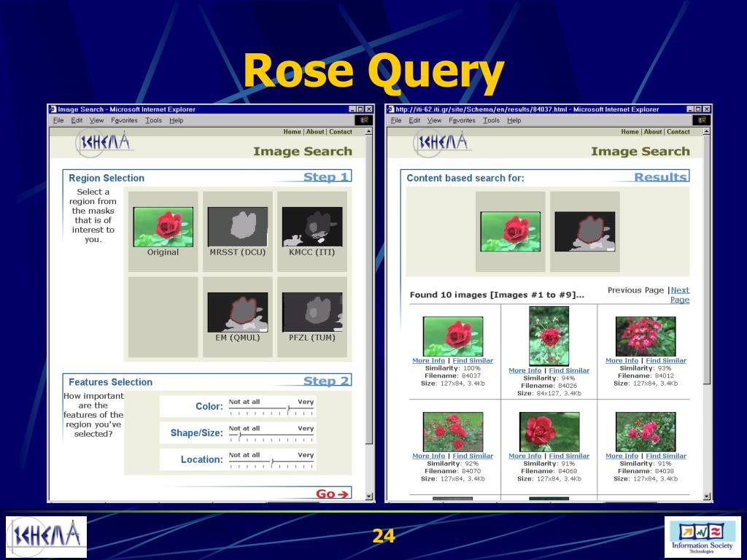This screenshot has height=560, width=747.
Task: Click scroll down arrow in left window
Action: [368, 496]
